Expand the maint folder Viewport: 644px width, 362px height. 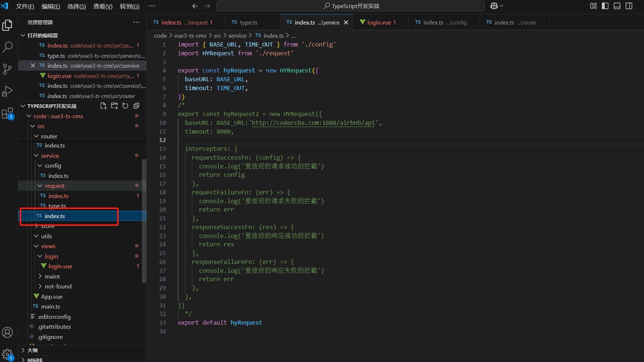pyautogui.click(x=52, y=276)
